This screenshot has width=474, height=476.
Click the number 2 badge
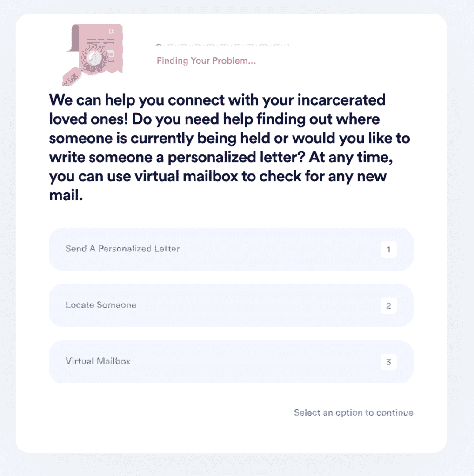click(388, 306)
